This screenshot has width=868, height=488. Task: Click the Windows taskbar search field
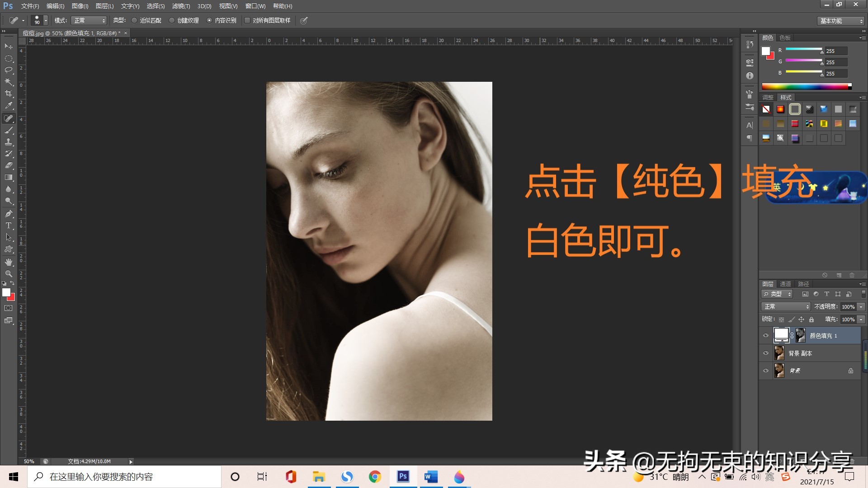pos(122,476)
